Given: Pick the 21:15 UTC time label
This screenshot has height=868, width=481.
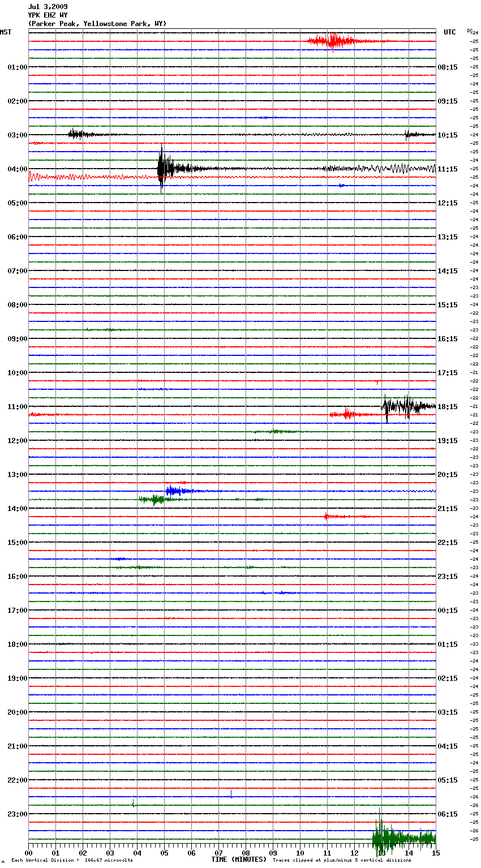Looking at the screenshot, I should click(448, 508).
